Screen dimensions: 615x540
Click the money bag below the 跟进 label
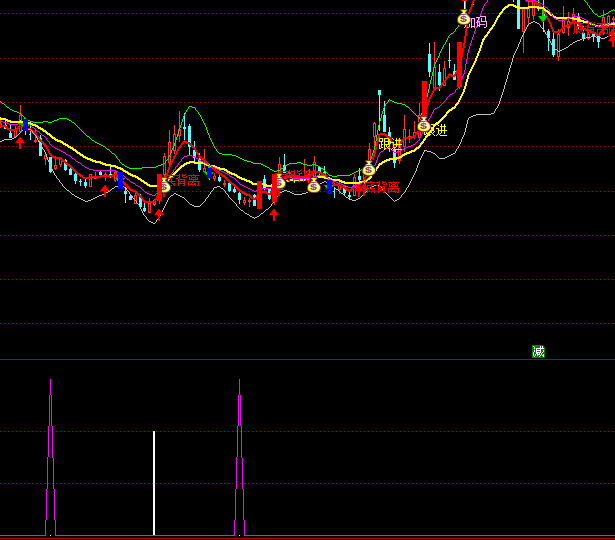pos(368,169)
